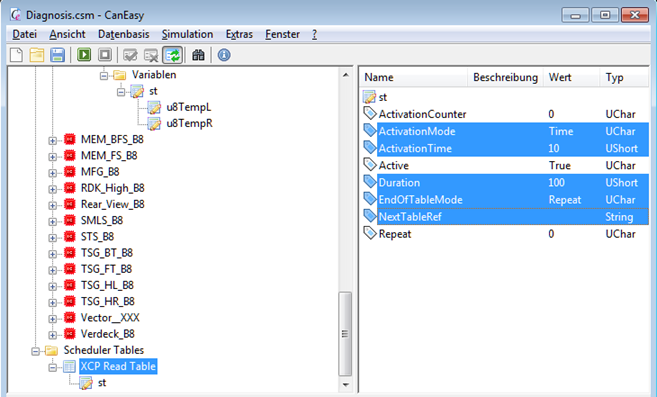Open the Simulation menu
Screen dimensions: 657x397
[187, 34]
